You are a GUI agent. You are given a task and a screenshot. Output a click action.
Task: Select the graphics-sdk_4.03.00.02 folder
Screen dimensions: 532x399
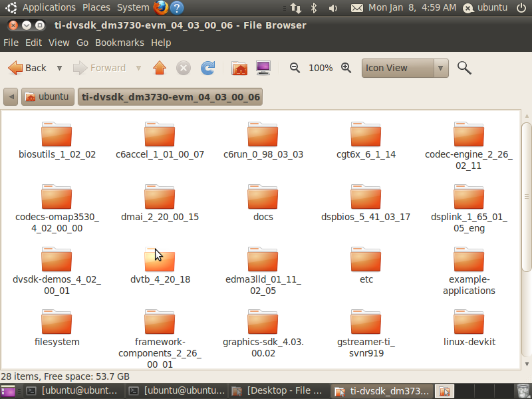coord(263,333)
